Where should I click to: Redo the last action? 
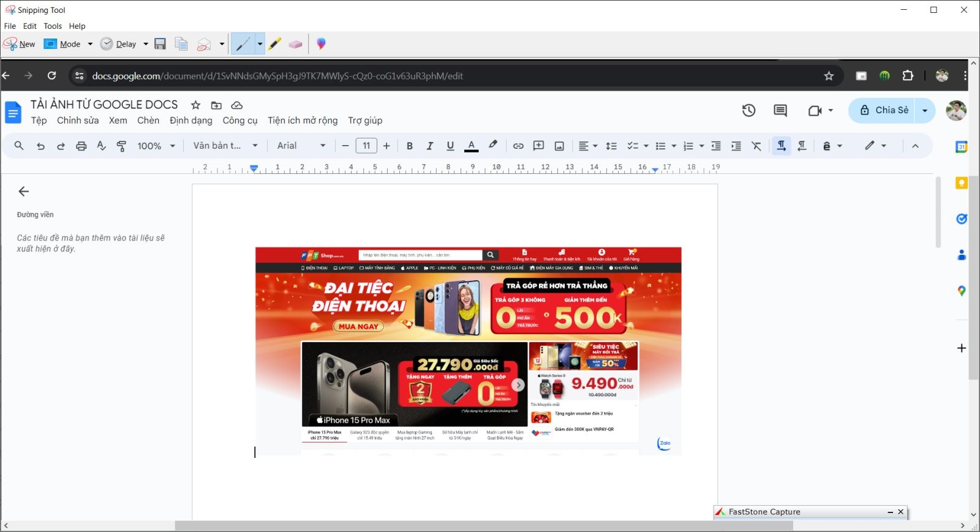(61, 146)
